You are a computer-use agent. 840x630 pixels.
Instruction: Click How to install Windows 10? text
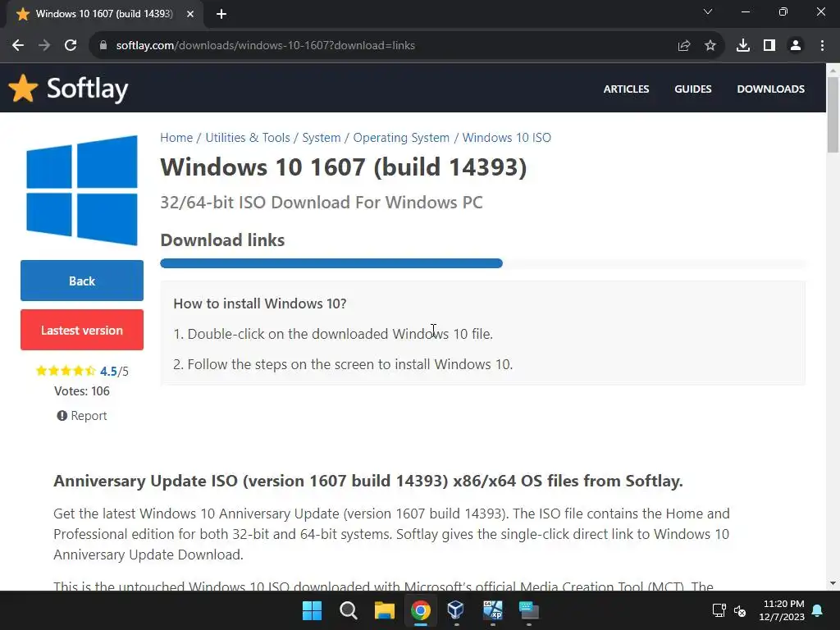coord(260,304)
